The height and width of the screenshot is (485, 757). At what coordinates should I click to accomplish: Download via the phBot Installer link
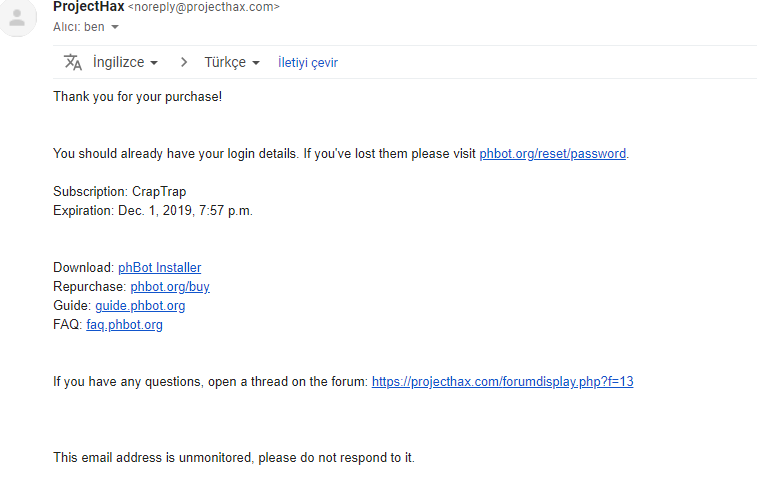[x=159, y=268]
